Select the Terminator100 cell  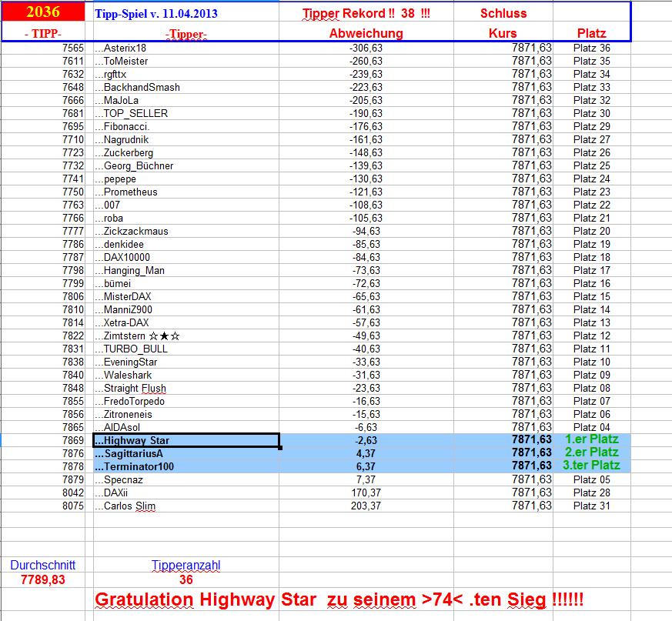[x=186, y=467]
